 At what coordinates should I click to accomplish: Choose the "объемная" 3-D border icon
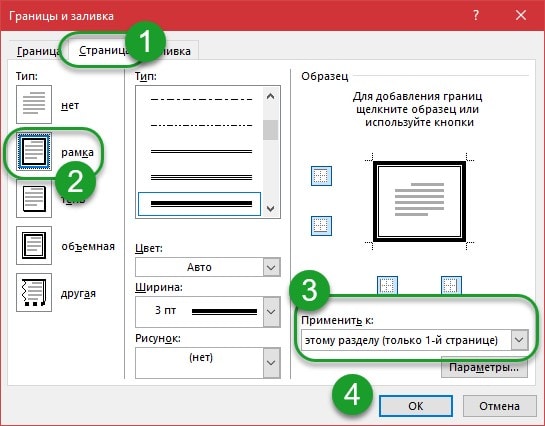click(x=34, y=245)
